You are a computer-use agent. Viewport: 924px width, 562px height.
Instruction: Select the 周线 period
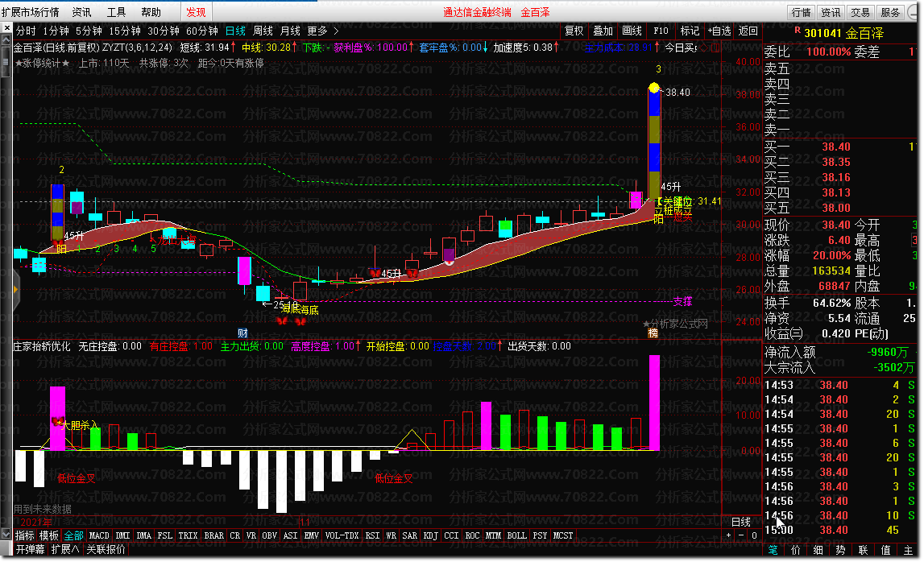pos(263,31)
